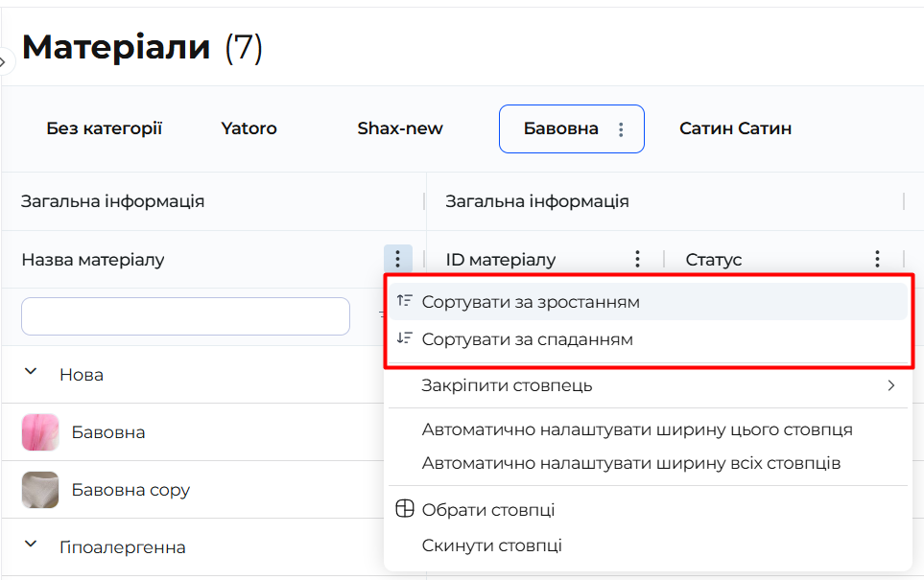Choose Автоматично налаштувати ширину всіх стовпців
Screen dimensions: 924x580
pos(631,463)
